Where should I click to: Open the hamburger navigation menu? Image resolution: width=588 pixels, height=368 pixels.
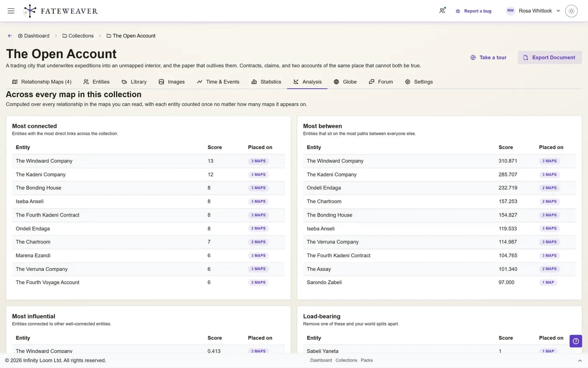point(11,11)
